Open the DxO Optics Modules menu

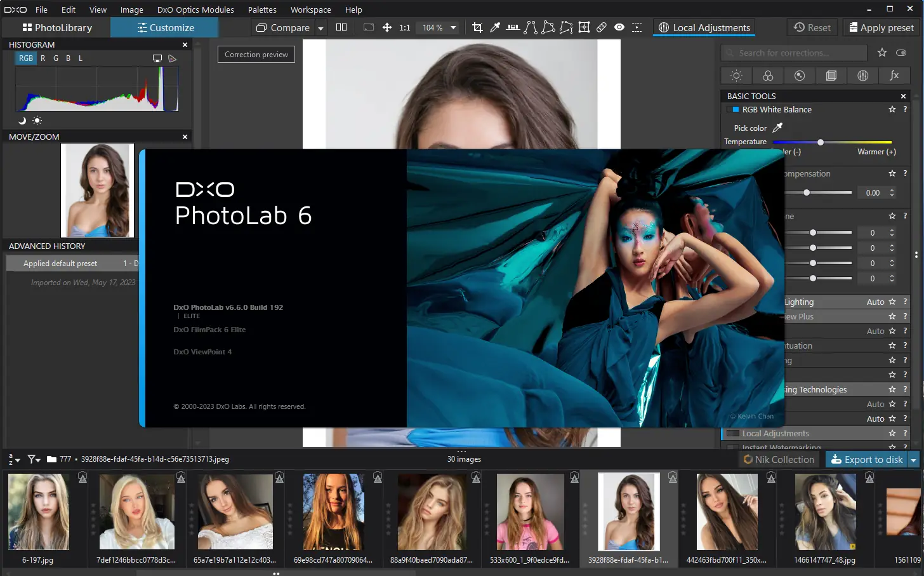tap(195, 10)
